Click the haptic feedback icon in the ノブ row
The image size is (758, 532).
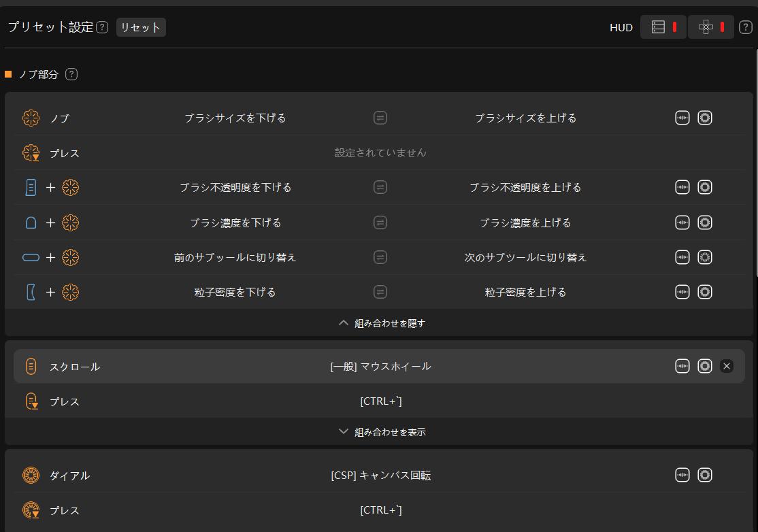[x=682, y=118]
